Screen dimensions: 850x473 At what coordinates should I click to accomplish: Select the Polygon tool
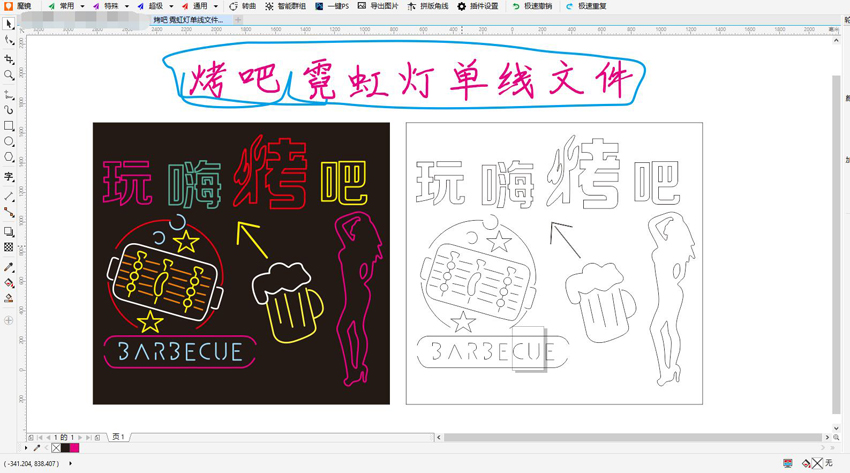click(9, 157)
